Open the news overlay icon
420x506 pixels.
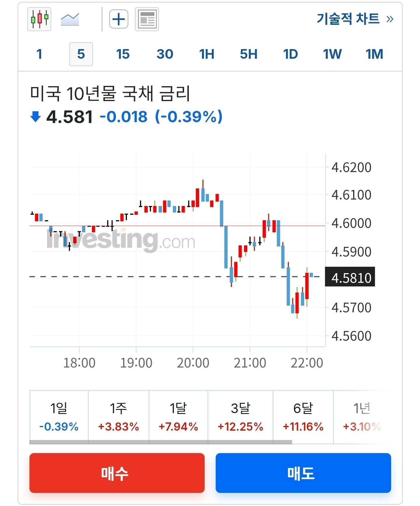click(x=147, y=19)
